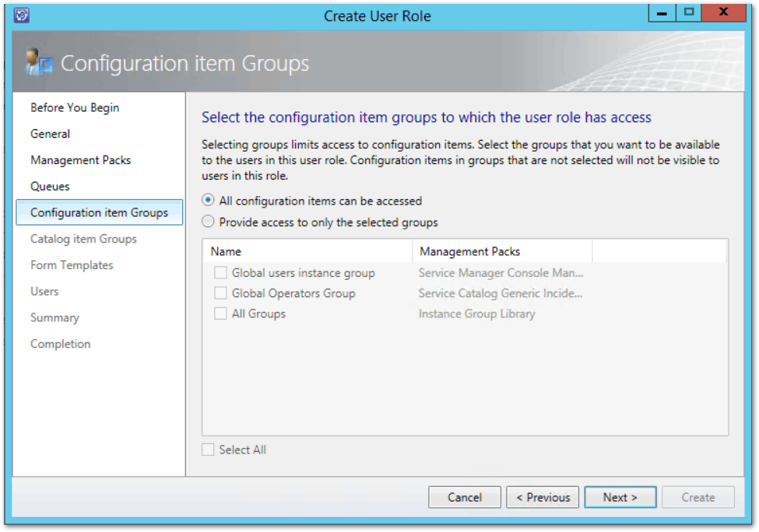Go to the Before You Begin step

75,107
